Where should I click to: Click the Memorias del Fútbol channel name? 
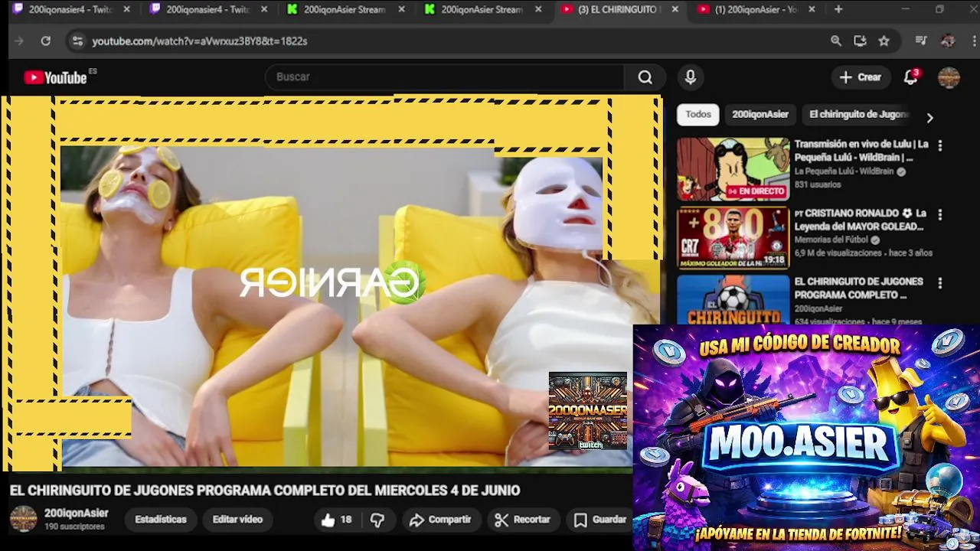[x=831, y=240]
